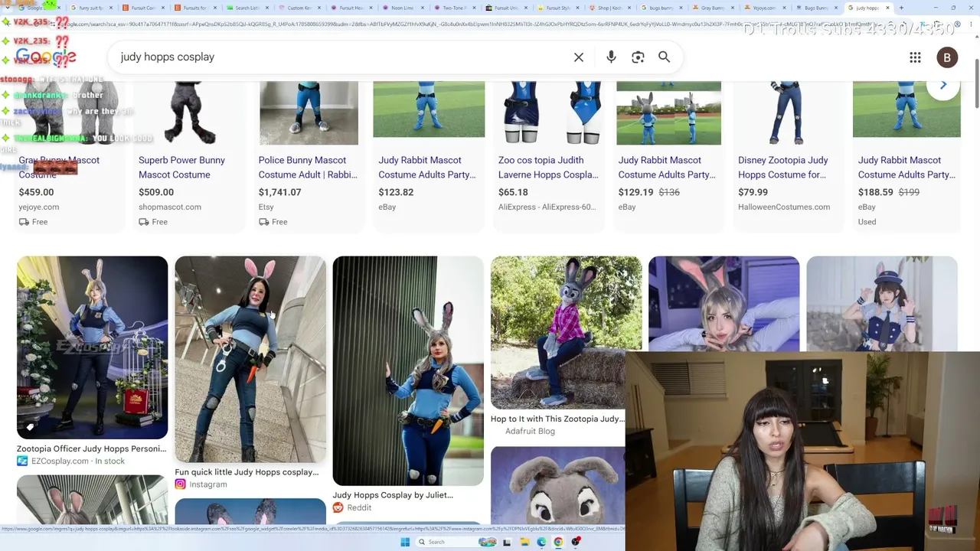Show next shopping results with the arrow
This screenshot has height=551, width=980.
(943, 84)
